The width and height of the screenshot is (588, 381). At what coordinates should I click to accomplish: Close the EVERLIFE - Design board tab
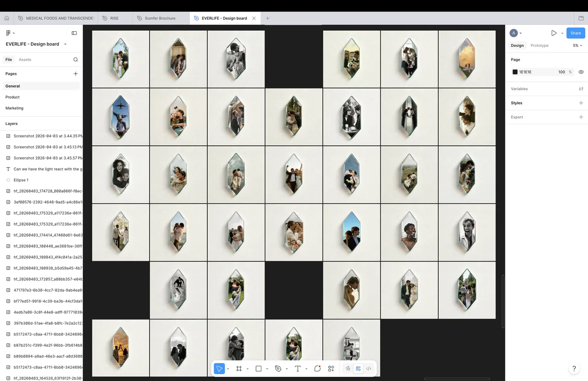tap(254, 18)
